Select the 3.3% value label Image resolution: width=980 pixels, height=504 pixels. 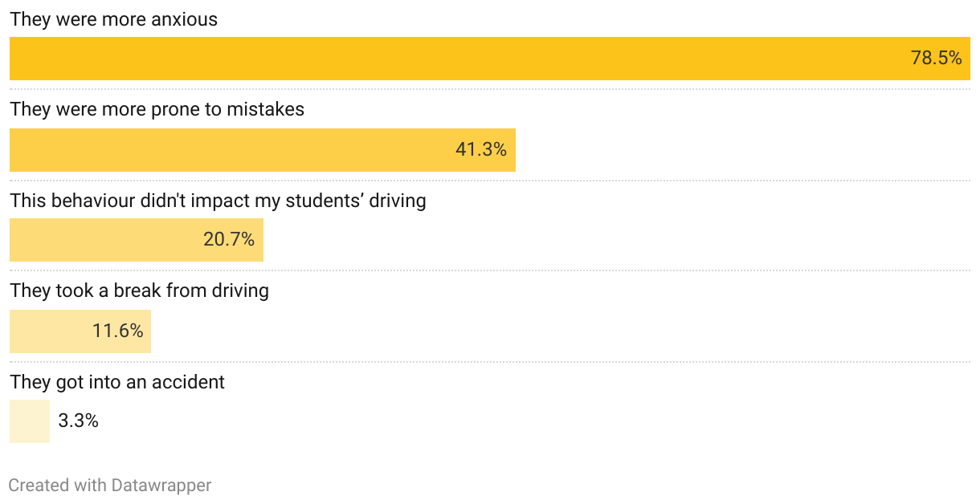point(79,421)
